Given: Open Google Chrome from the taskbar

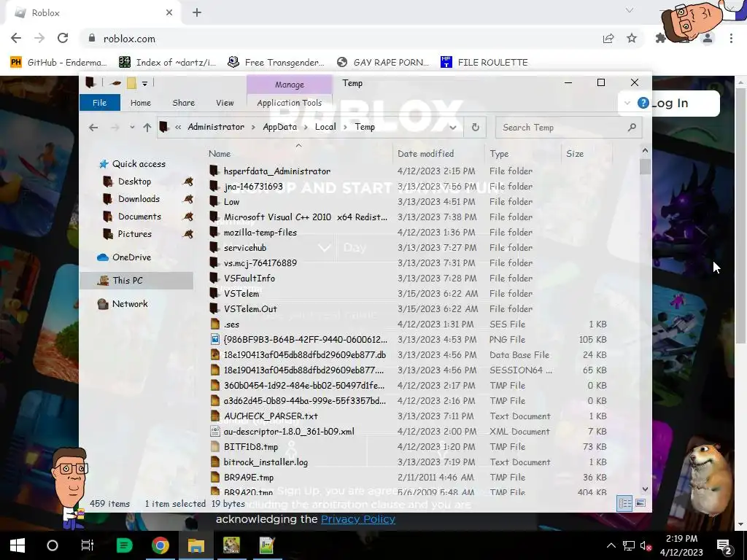Looking at the screenshot, I should point(160,545).
